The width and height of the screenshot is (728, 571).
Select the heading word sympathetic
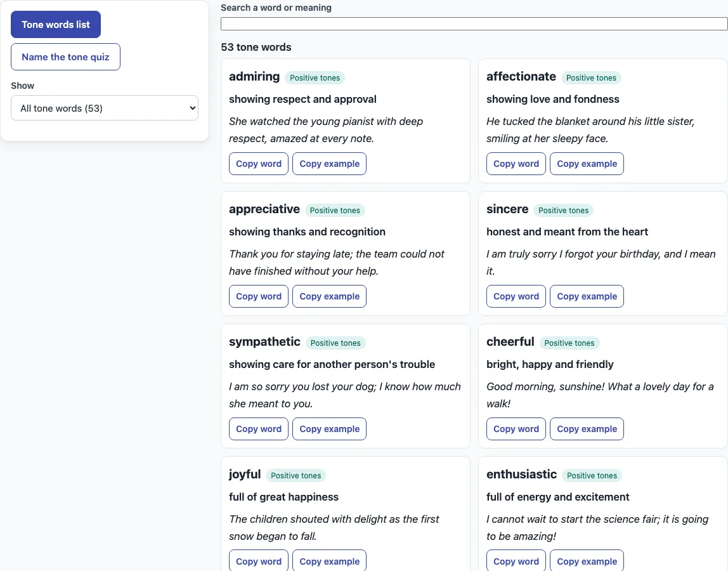pos(264,342)
